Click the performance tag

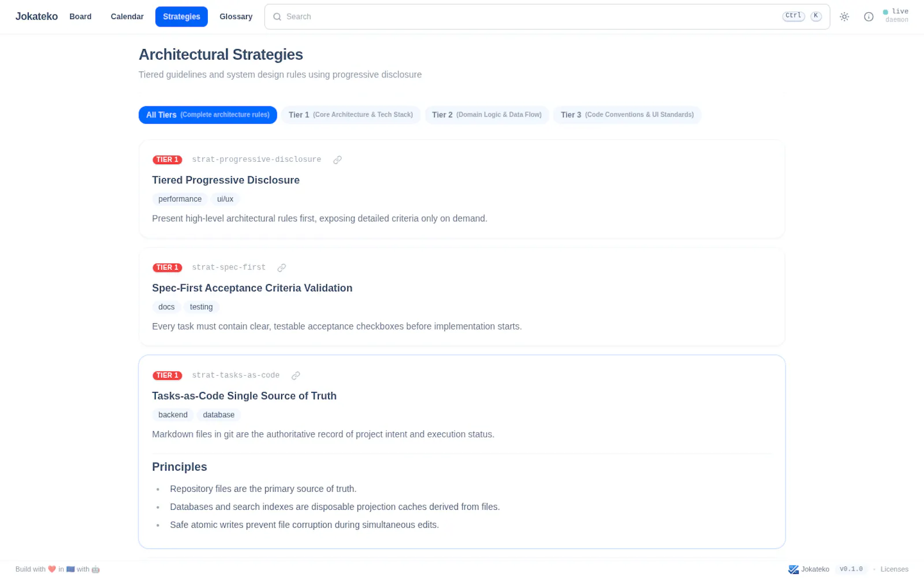[180, 199]
